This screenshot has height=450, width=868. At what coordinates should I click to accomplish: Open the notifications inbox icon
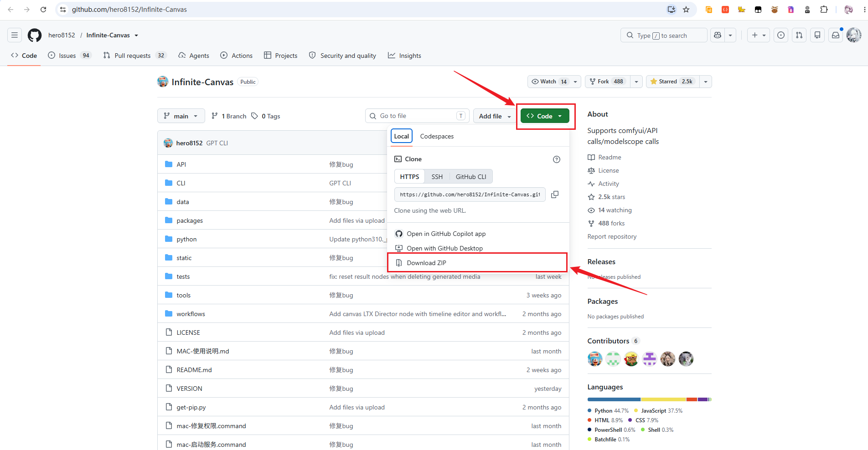coord(836,35)
